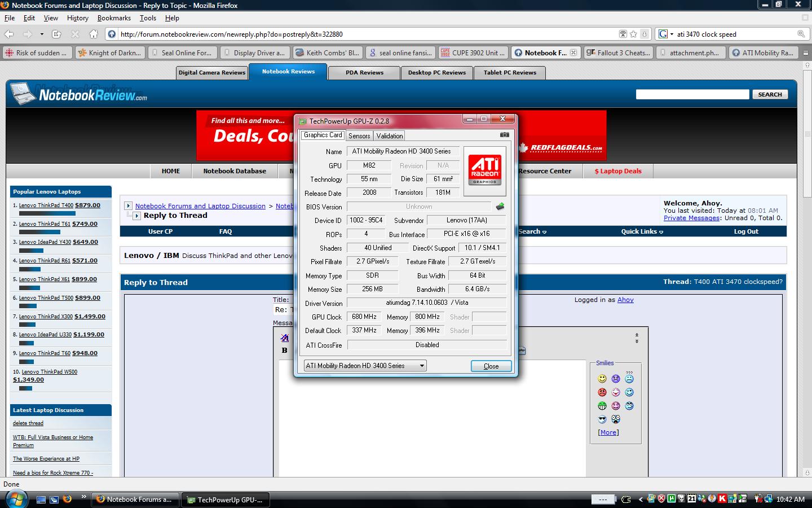This screenshot has width=812, height=508.
Task: Open the list all tabs button
Action: tap(806, 52)
